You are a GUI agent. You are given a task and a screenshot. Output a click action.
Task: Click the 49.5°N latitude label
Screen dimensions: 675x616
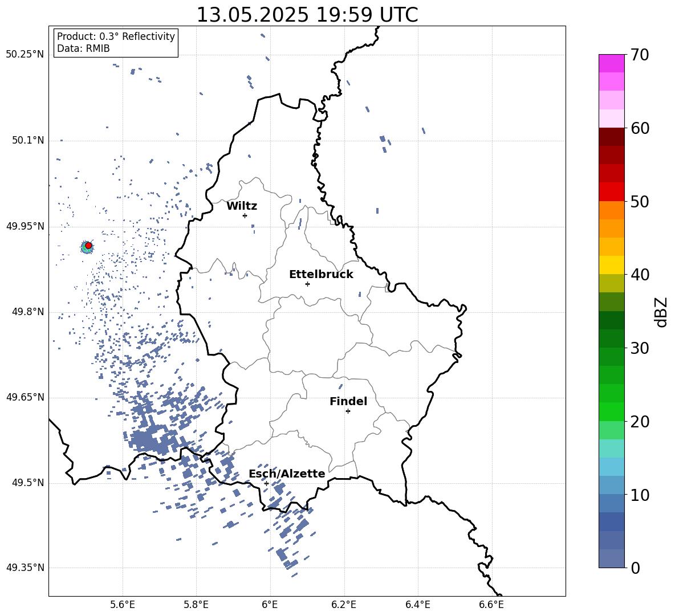point(28,483)
